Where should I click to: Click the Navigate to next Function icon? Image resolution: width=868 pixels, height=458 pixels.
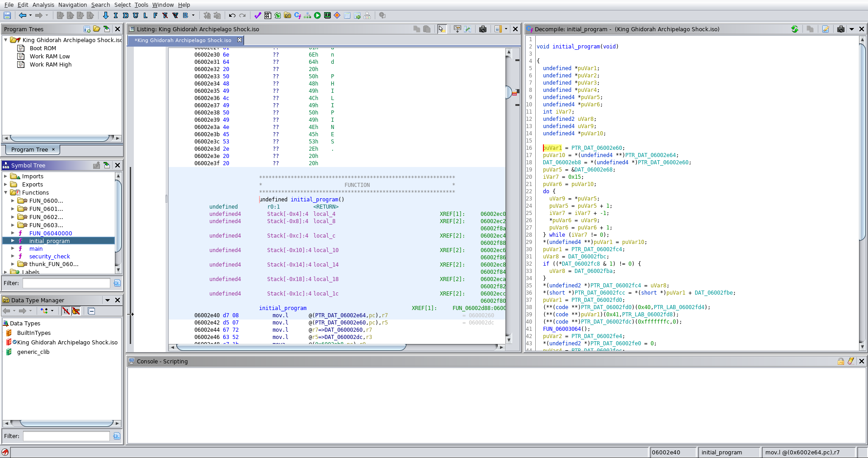coord(155,15)
